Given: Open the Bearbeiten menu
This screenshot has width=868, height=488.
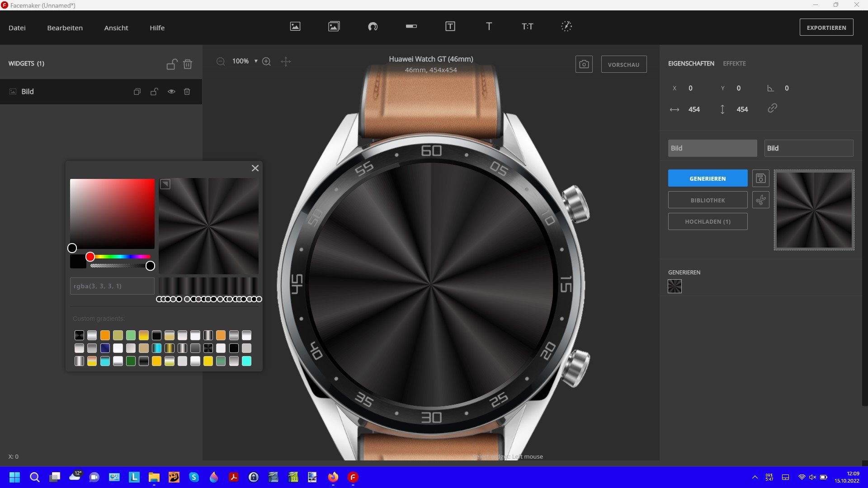Looking at the screenshot, I should pyautogui.click(x=65, y=28).
